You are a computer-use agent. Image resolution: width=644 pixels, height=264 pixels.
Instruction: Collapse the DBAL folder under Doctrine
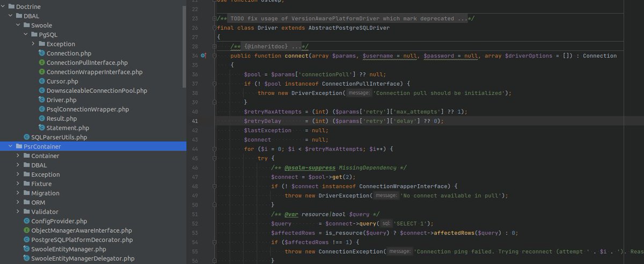(11, 16)
